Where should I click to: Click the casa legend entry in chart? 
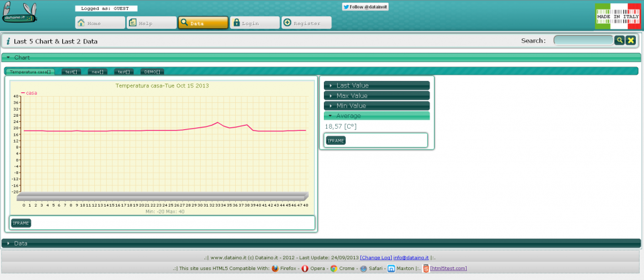click(29, 93)
